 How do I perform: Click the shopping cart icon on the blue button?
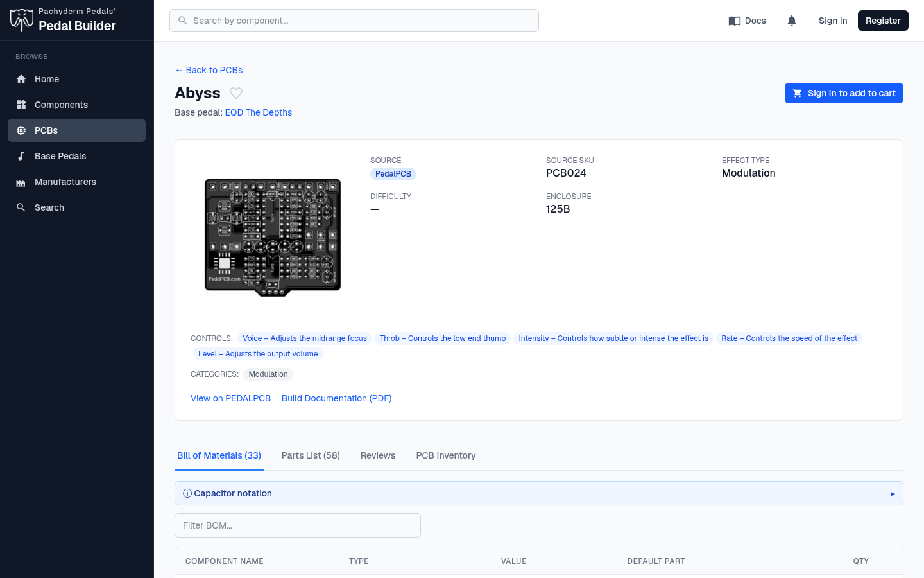[x=798, y=93]
